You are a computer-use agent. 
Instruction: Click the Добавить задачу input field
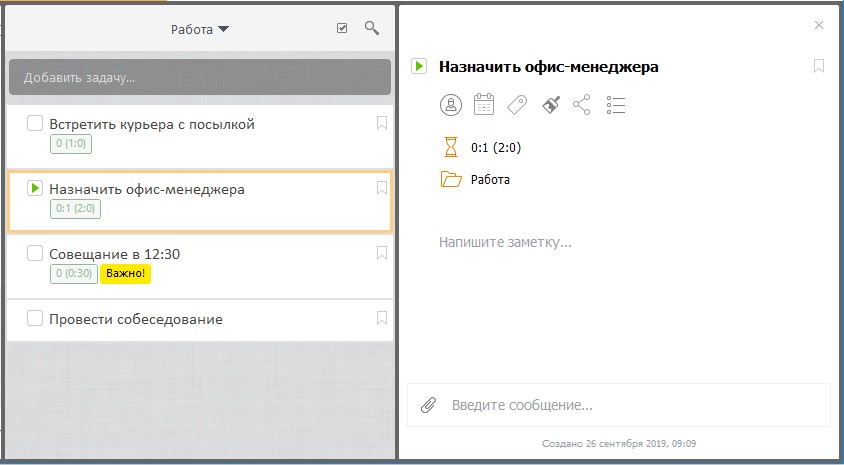200,78
